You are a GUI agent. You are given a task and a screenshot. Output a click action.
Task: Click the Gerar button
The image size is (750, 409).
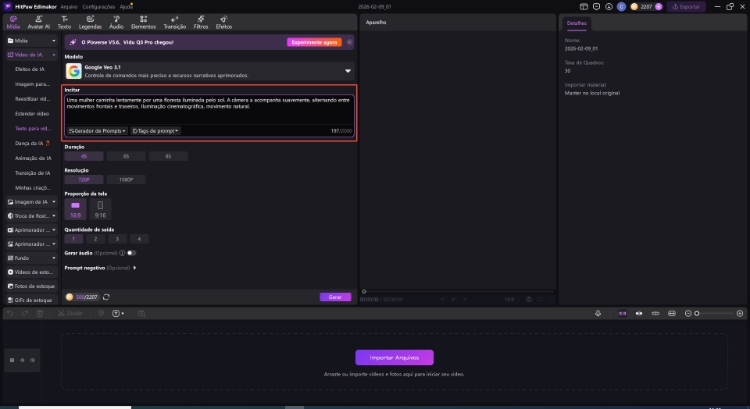click(x=335, y=297)
